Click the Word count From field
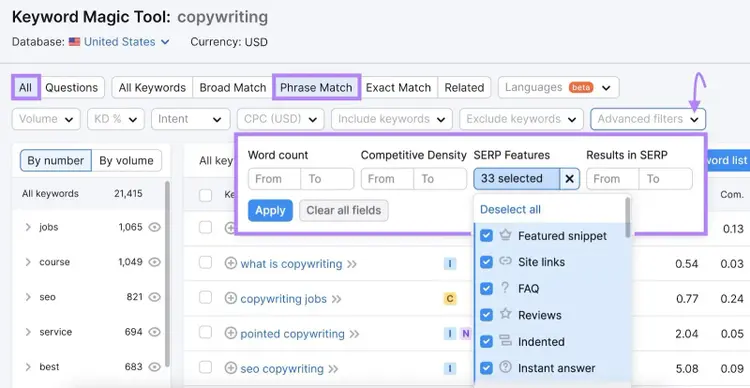 pyautogui.click(x=275, y=179)
